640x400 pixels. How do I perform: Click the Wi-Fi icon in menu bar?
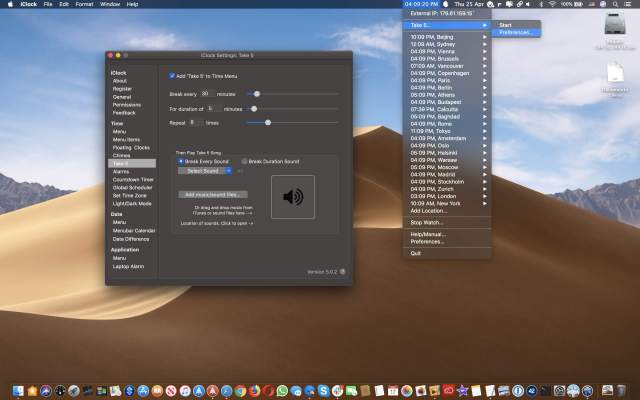(550, 4)
